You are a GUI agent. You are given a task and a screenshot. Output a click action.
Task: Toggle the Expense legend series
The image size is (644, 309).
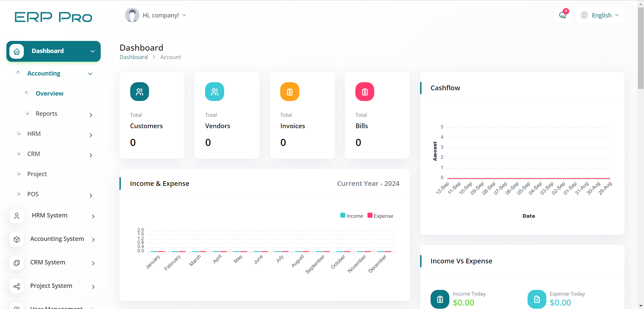click(x=380, y=216)
